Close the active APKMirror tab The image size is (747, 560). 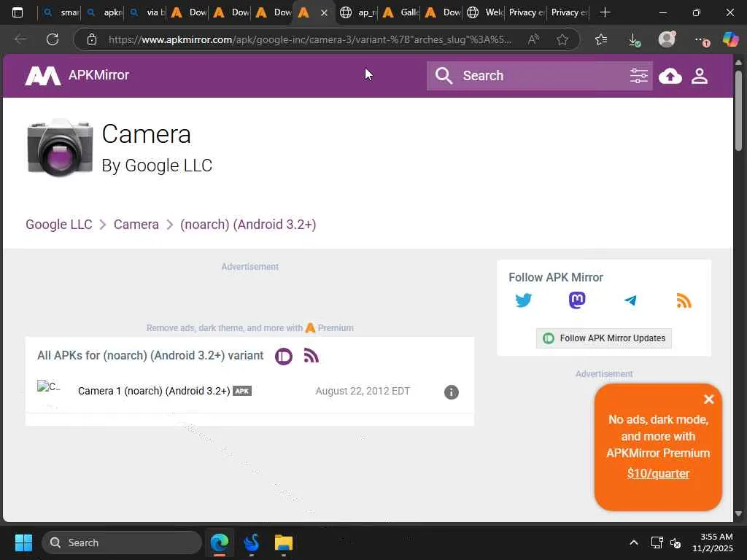click(x=324, y=13)
